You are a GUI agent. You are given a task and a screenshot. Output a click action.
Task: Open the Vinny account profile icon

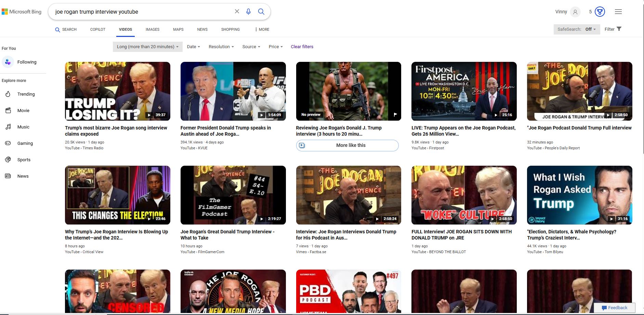[x=575, y=12]
